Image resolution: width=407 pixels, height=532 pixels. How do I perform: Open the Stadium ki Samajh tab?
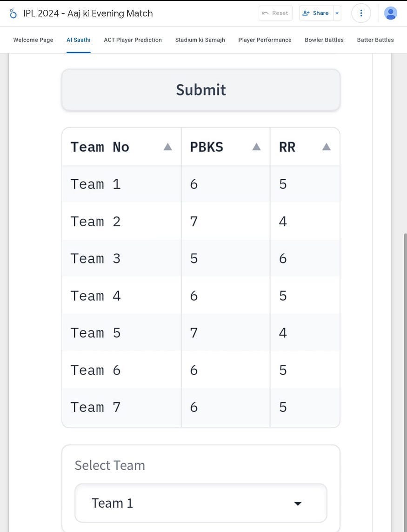pyautogui.click(x=200, y=40)
